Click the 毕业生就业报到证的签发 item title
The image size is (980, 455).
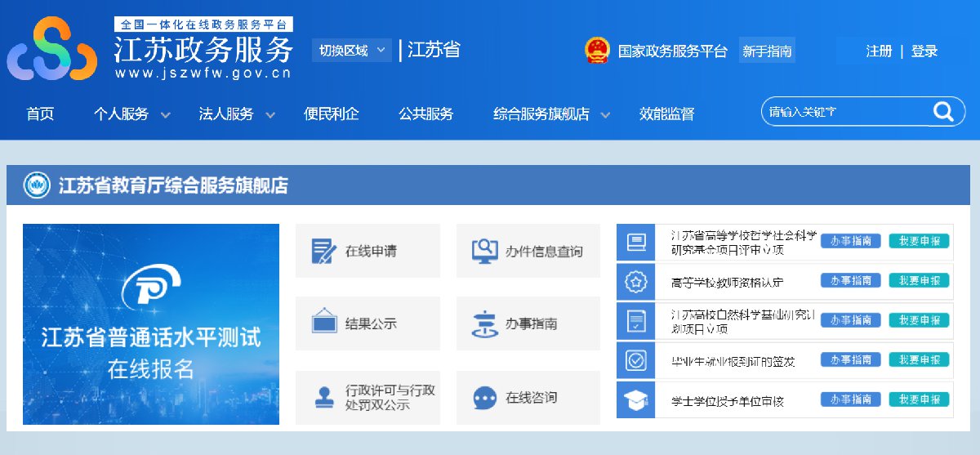pos(733,362)
